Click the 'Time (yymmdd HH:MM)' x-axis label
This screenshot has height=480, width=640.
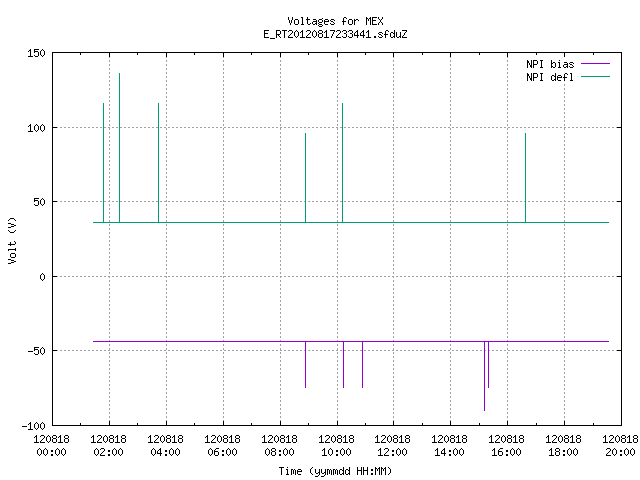click(335, 471)
